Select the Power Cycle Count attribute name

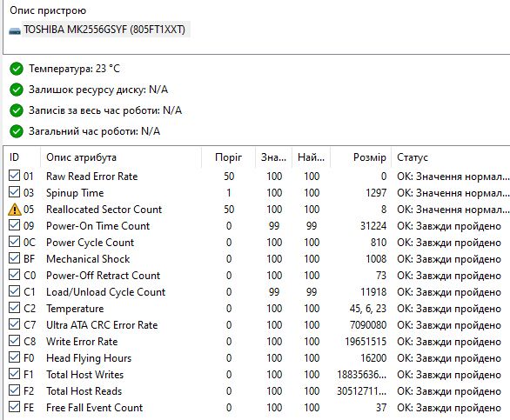[91, 243]
